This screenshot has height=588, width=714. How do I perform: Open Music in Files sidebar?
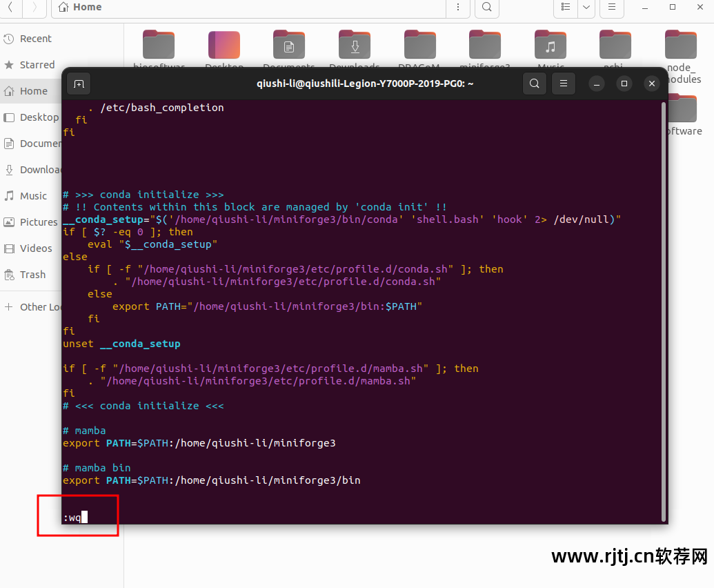point(31,196)
